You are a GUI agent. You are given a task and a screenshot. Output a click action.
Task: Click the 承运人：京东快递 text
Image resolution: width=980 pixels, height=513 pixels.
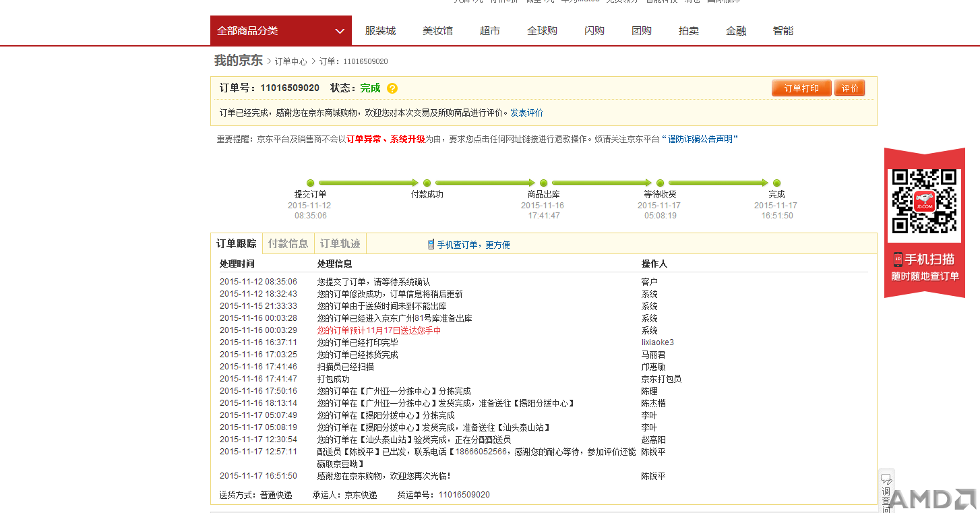(345, 495)
